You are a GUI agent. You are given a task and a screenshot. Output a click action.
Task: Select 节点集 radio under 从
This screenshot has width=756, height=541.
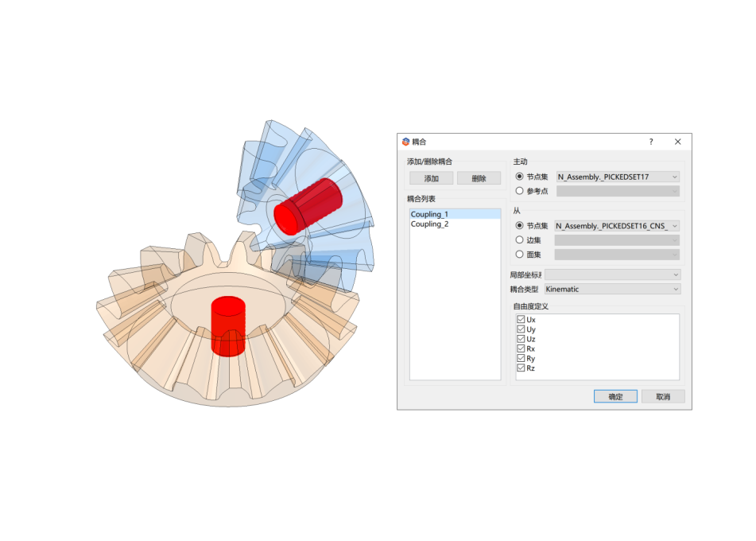(x=519, y=225)
